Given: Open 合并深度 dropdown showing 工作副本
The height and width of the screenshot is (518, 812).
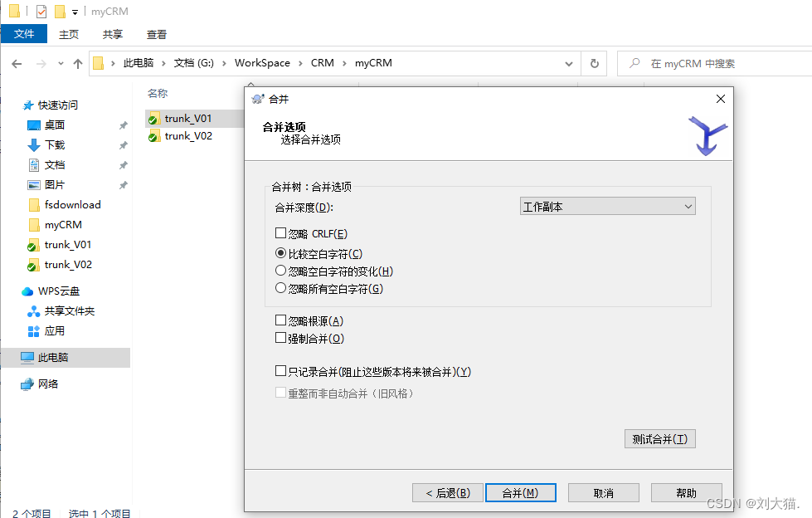Looking at the screenshot, I should point(607,207).
